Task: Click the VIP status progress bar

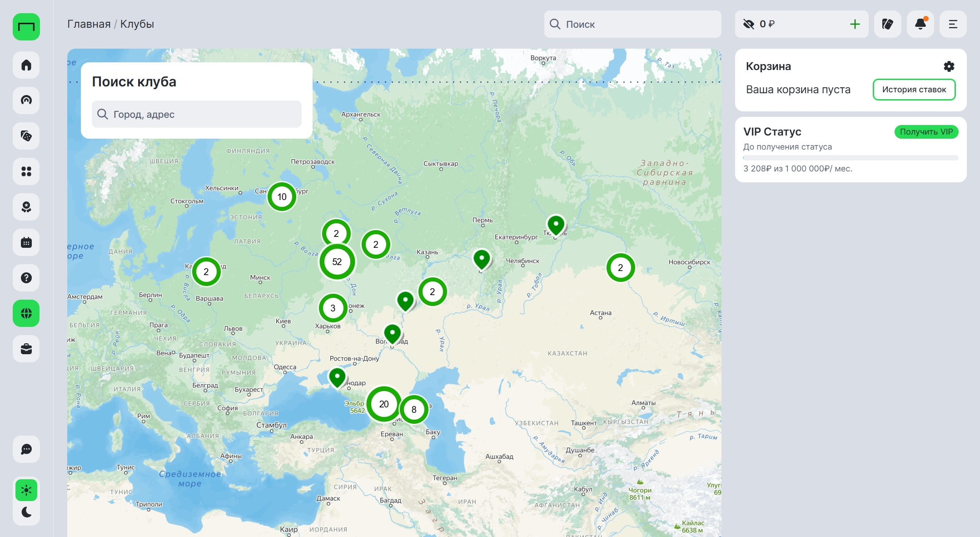Action: click(851, 158)
